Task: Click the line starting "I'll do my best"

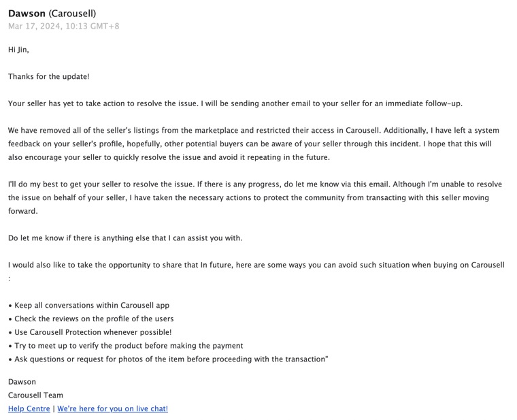Action: click(254, 184)
